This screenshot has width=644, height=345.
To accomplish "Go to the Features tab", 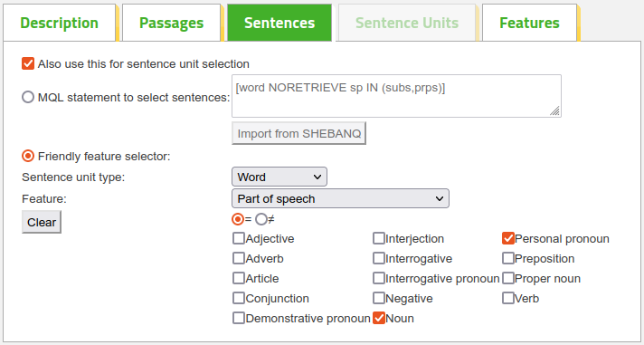I will [x=529, y=23].
